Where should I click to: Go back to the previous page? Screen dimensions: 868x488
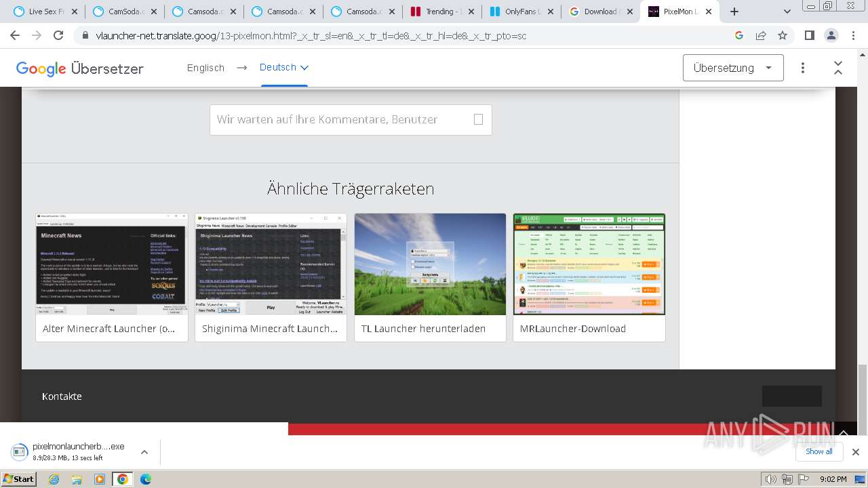click(16, 35)
